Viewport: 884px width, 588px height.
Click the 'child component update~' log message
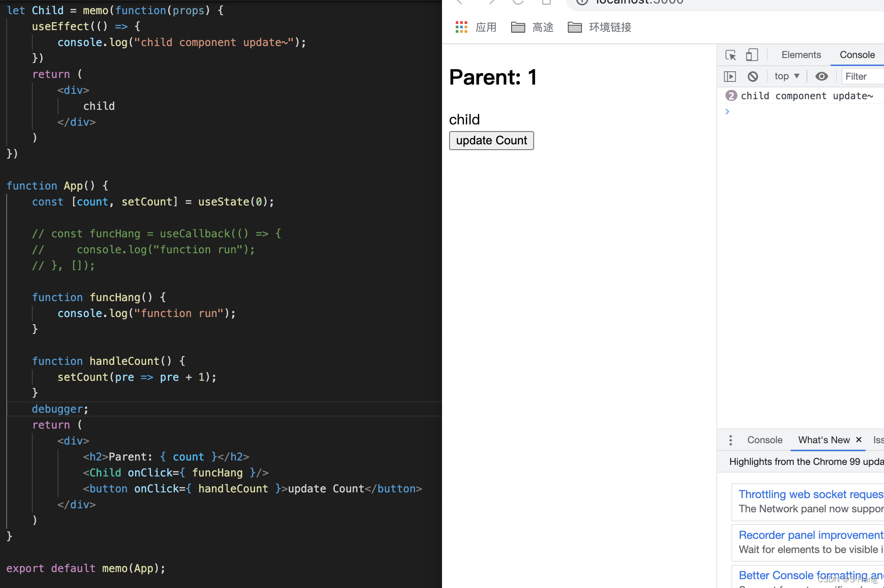point(807,96)
